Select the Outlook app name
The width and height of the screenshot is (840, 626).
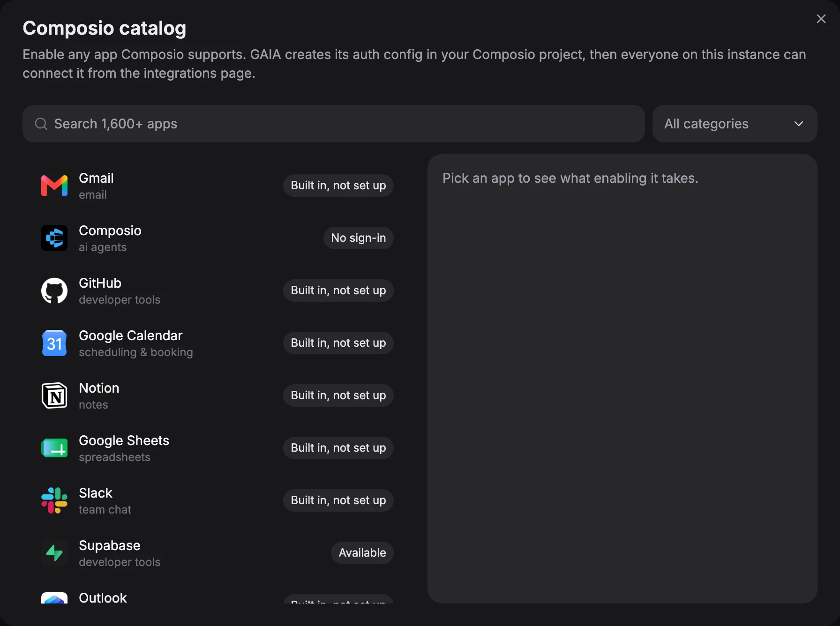[103, 598]
